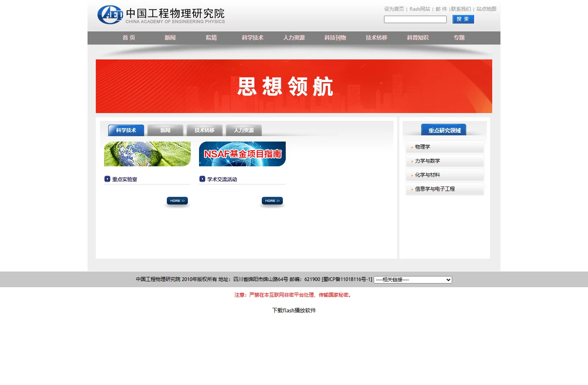Viewport: 588px width, 385px height.
Task: Click the earth-on-leaf thumbnail image
Action: (147, 154)
